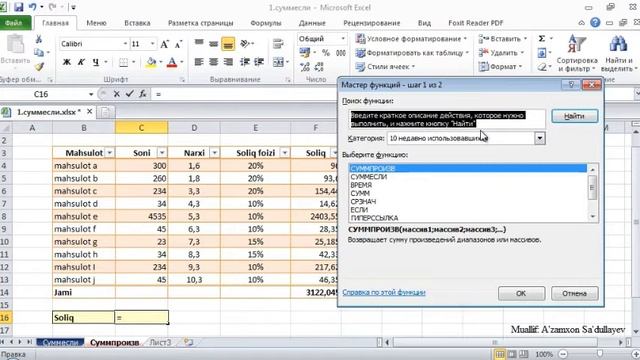Click the Increase font size icon
The width and height of the screenshot is (640, 360).
tap(164, 44)
